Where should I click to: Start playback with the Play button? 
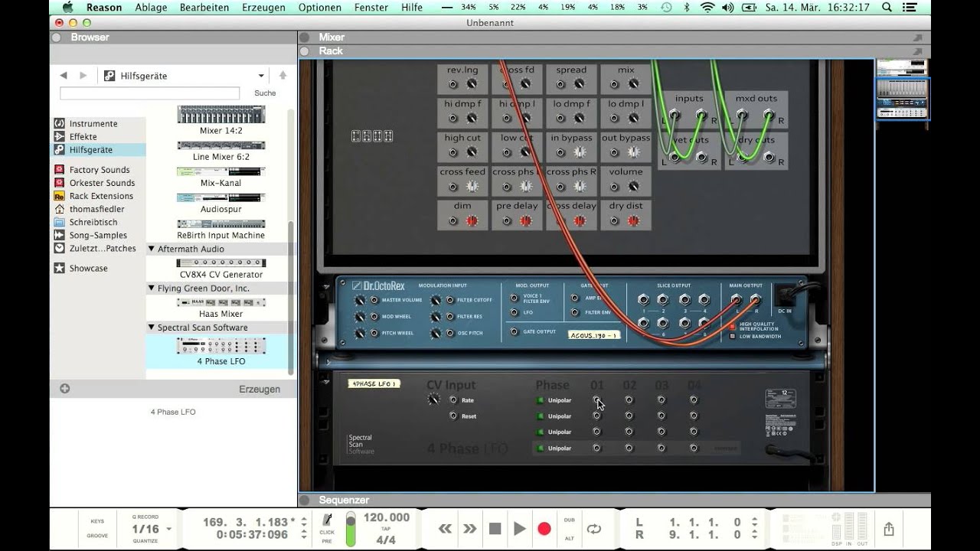(520, 528)
